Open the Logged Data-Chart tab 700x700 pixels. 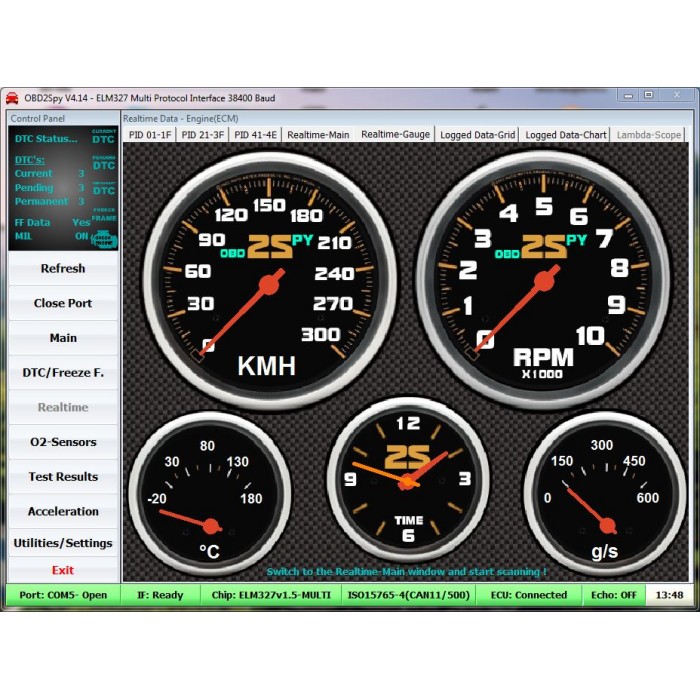click(x=565, y=134)
